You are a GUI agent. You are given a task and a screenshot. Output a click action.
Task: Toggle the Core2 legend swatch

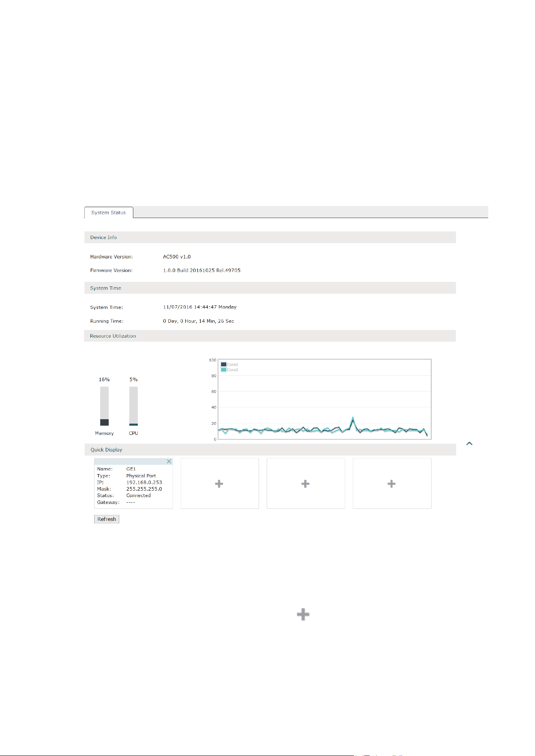(223, 370)
